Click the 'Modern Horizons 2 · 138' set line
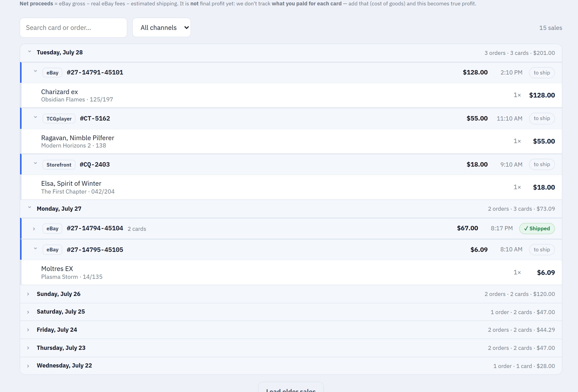This screenshot has height=392, width=578. coord(74,146)
